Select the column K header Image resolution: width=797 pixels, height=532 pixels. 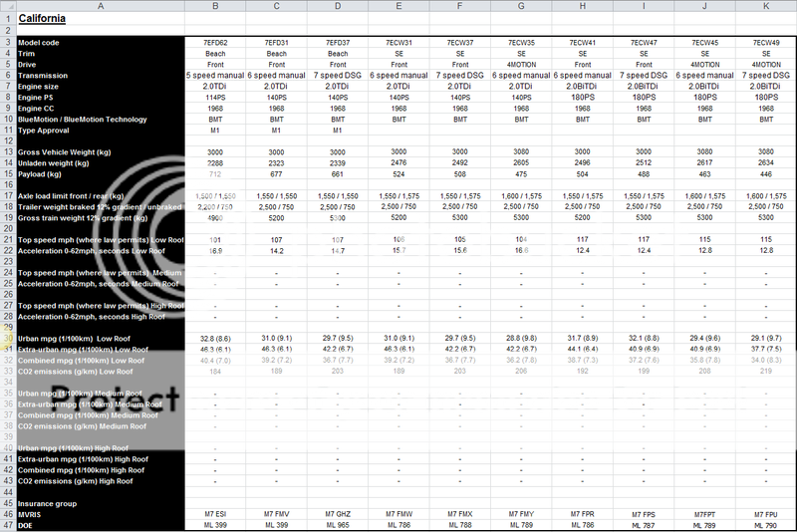[766, 6]
